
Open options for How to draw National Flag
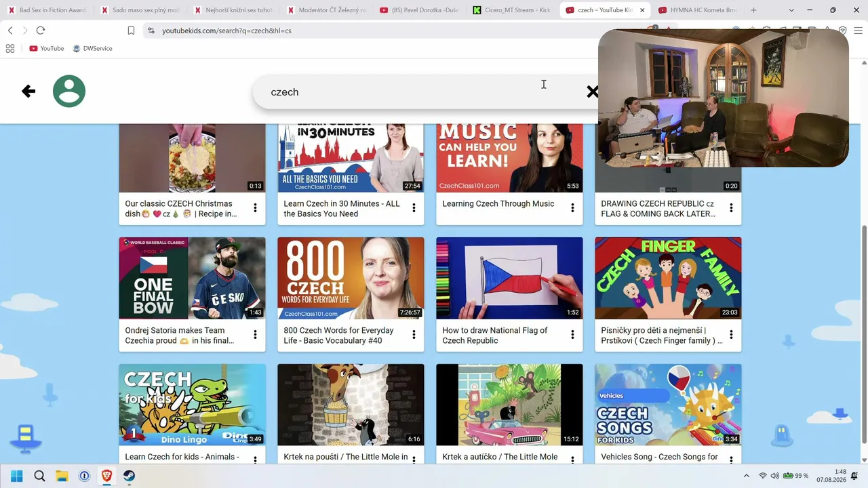coord(572,335)
